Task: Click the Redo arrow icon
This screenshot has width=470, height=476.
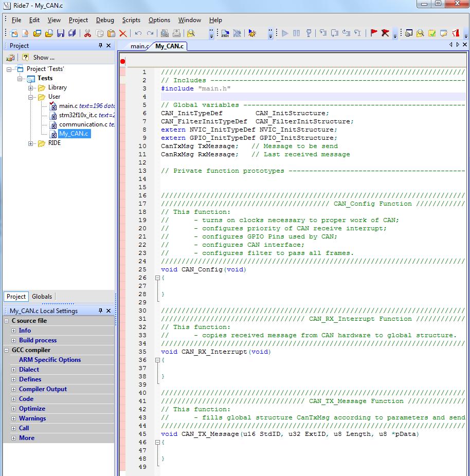Action: [150, 33]
